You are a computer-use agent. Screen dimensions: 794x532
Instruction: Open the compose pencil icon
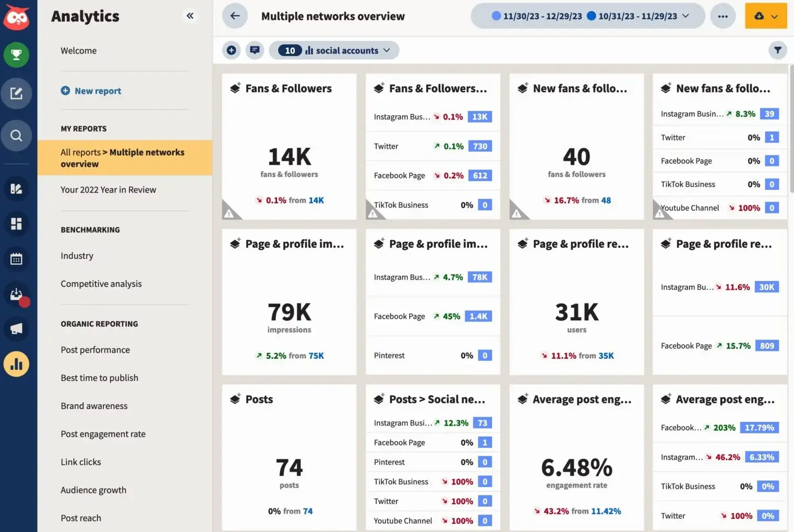coord(17,93)
